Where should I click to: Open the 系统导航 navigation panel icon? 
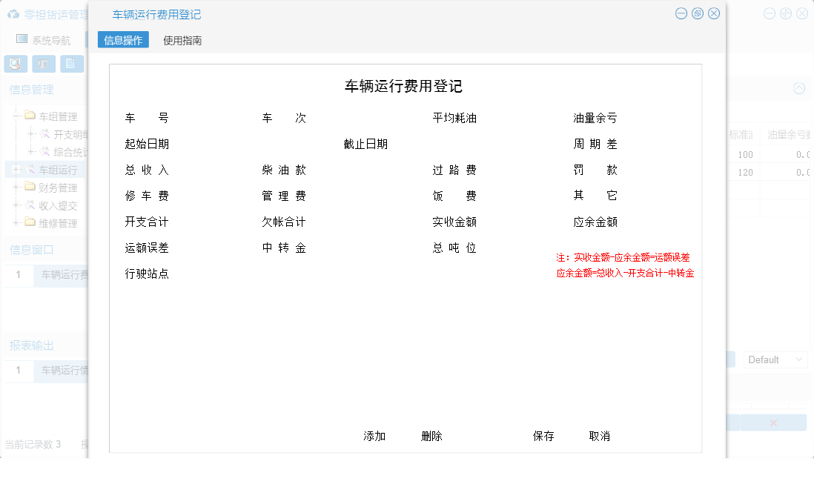22,40
